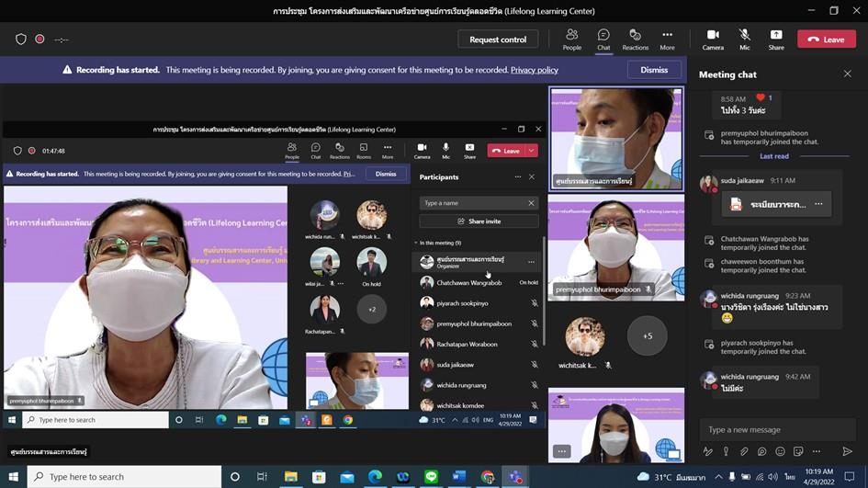Open the More menu in main toolbar
Image resolution: width=868 pixels, height=488 pixels.
pyautogui.click(x=667, y=40)
